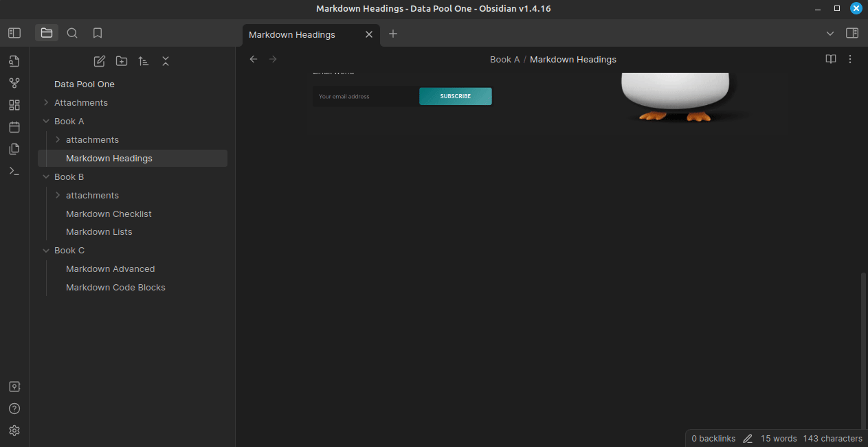
Task: Open the canvas icon in ribbon
Action: [x=14, y=105]
